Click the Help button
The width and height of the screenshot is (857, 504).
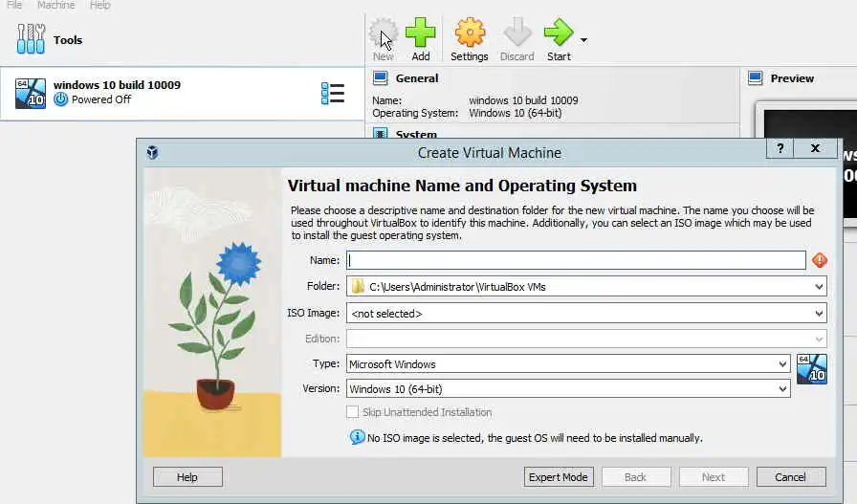187,477
